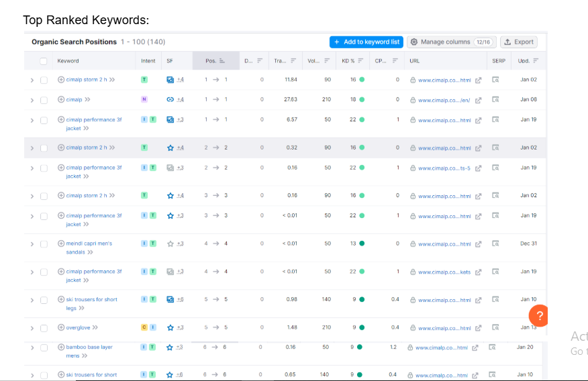
Task: Click the star SERP feature icon in overglove row
Action: (170, 327)
